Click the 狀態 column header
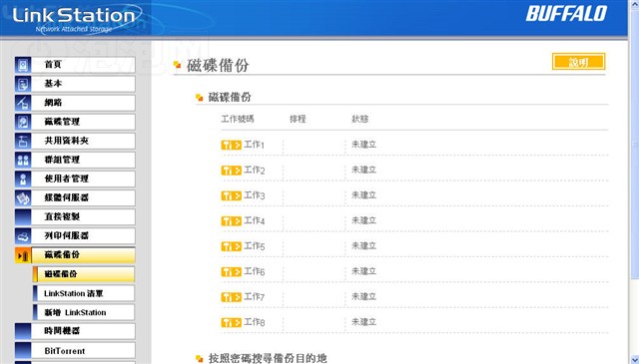The width and height of the screenshot is (639, 364). pyautogui.click(x=360, y=119)
